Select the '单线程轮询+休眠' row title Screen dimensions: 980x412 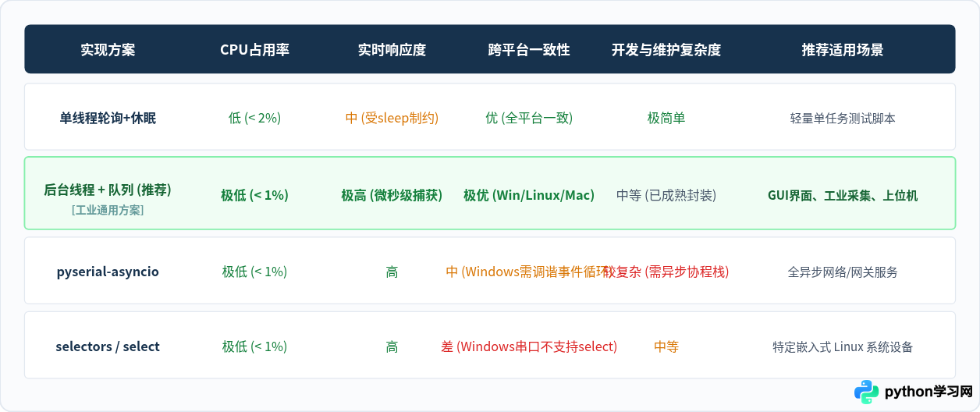[108, 118]
